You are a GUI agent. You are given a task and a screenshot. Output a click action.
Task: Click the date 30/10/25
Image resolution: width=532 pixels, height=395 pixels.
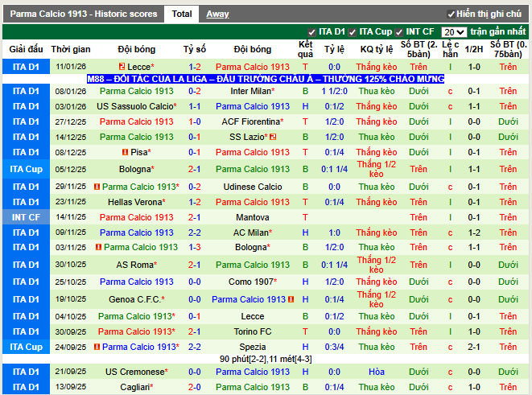click(71, 265)
